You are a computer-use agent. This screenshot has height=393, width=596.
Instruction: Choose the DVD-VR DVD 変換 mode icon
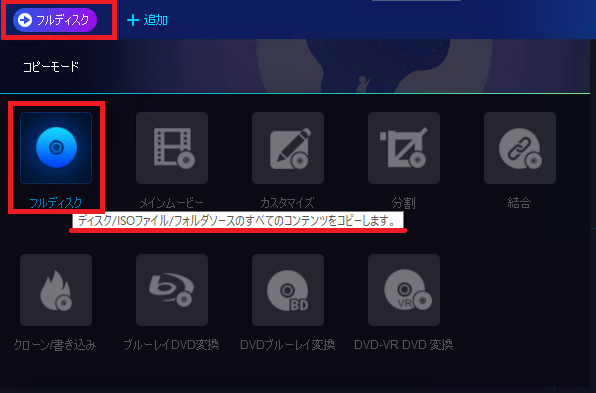(x=404, y=290)
